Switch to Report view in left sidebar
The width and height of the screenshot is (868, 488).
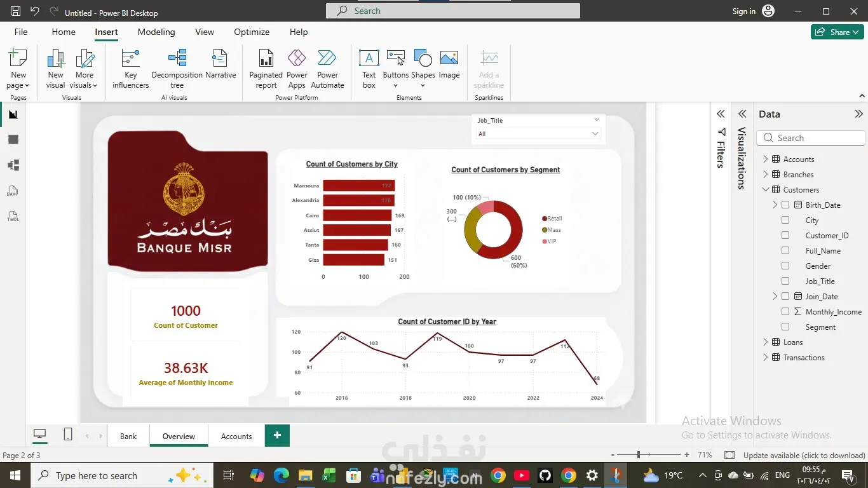[13, 114]
